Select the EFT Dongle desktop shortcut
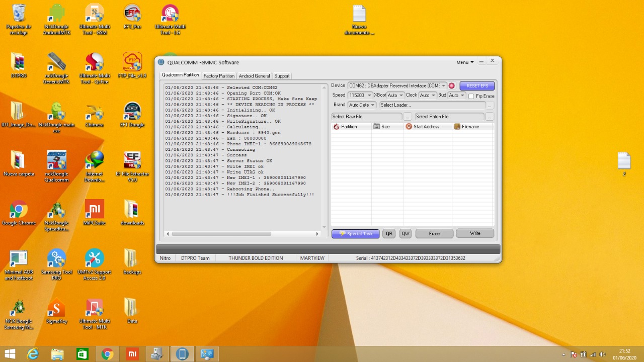 132,115
